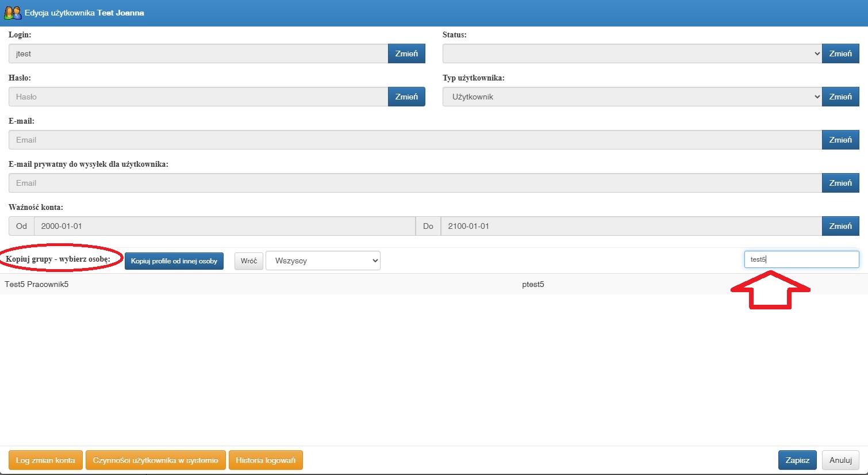Click the Od date field 2000-01-01
868x475 pixels.
coord(224,226)
